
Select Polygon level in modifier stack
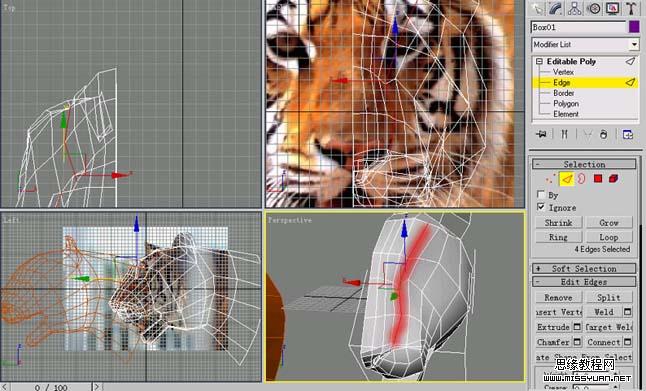pyautogui.click(x=566, y=103)
